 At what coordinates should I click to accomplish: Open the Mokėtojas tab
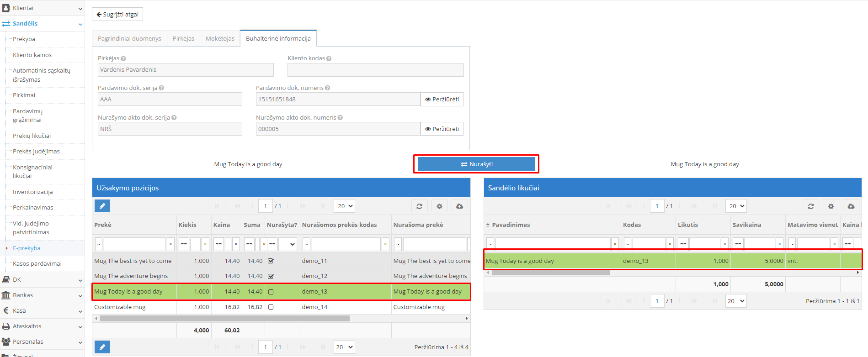220,38
